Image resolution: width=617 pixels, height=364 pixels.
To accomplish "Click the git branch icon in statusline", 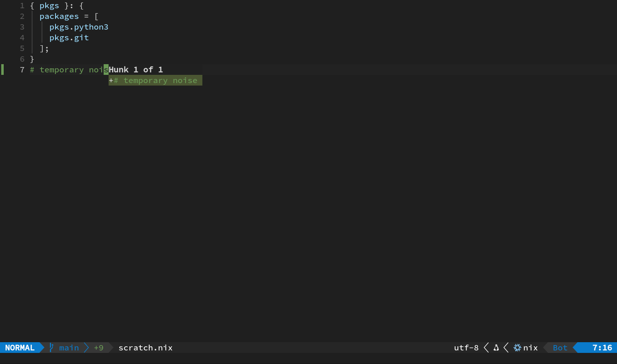I will 51,348.
